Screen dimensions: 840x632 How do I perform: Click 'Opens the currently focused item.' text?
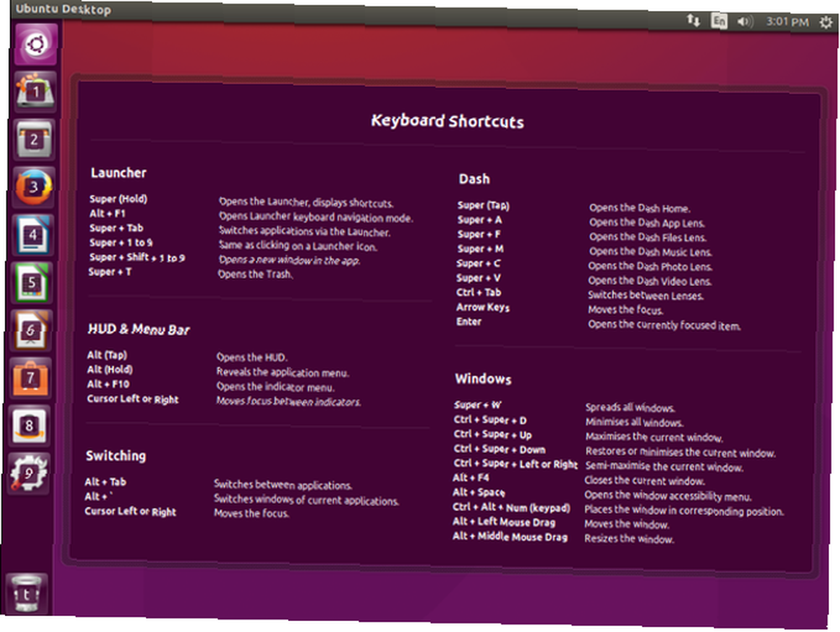[664, 325]
